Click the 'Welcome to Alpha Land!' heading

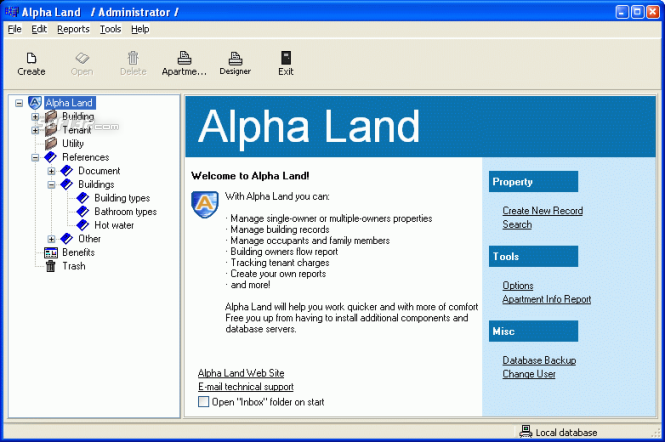click(250, 176)
